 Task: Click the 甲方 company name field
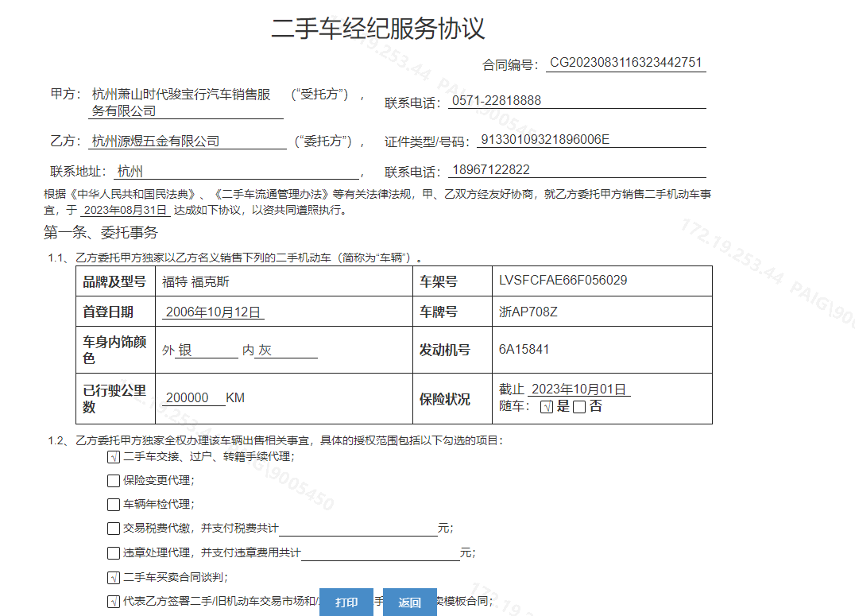186,103
